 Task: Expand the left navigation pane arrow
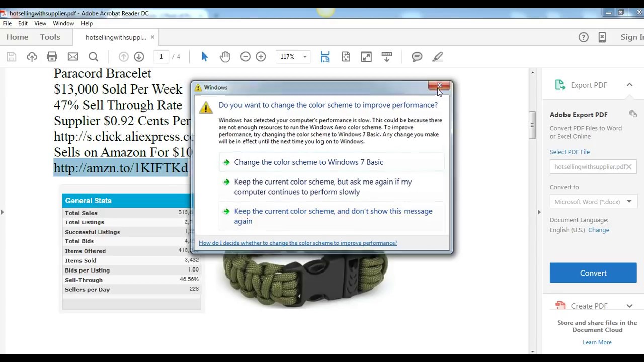(x=3, y=212)
